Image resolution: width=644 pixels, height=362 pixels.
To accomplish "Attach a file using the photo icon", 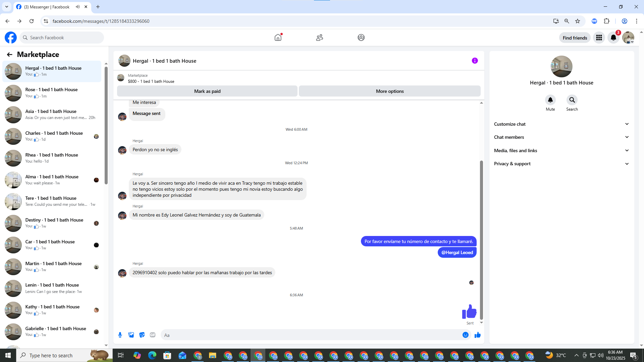I will (131, 335).
